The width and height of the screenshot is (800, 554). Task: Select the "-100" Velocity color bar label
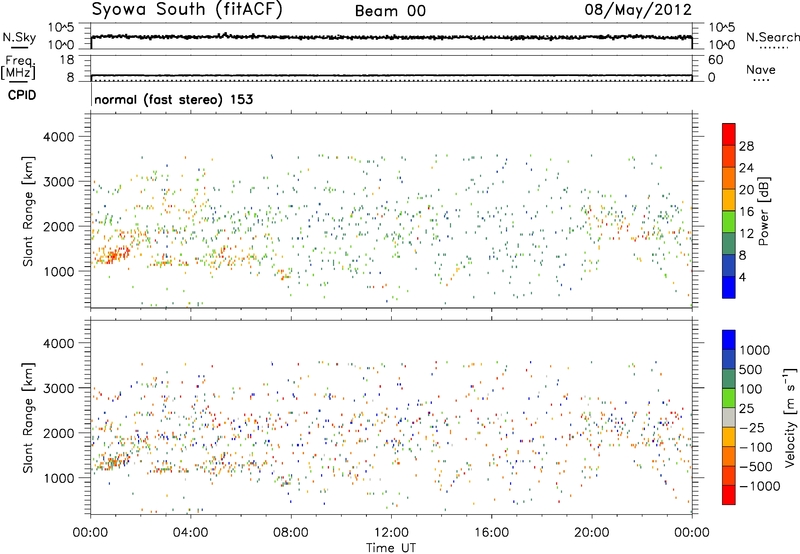click(x=756, y=447)
